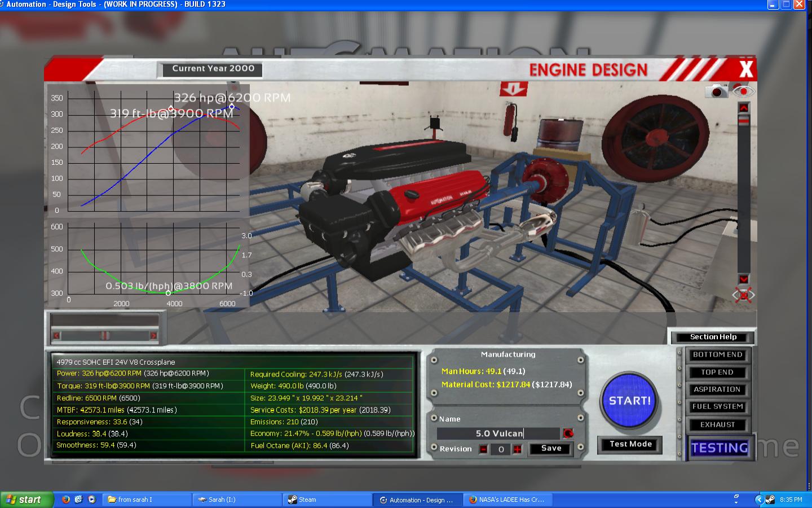This screenshot has height=508, width=812.
Task: Switch to NASA's LADEE Firefox taskbar item
Action: (508, 500)
